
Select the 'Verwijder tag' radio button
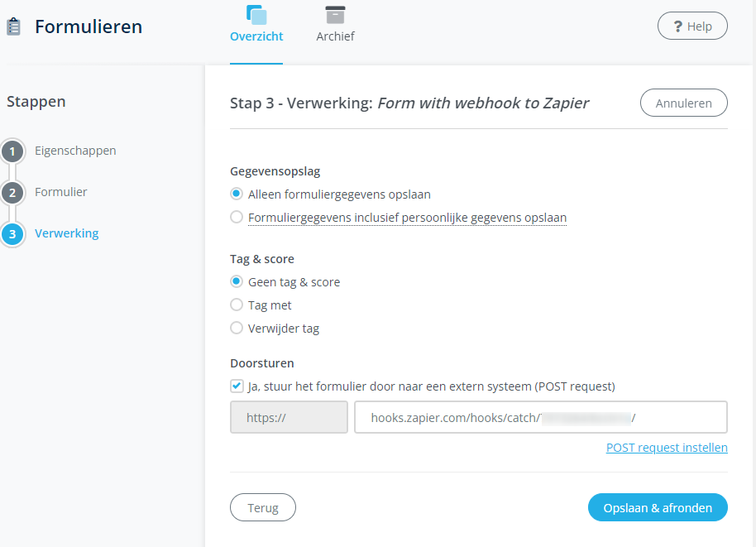(237, 329)
